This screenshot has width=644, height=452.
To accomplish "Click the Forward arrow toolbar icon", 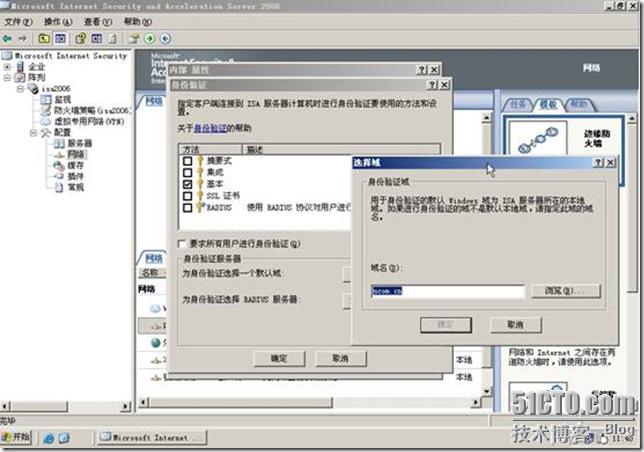I will 23,39.
